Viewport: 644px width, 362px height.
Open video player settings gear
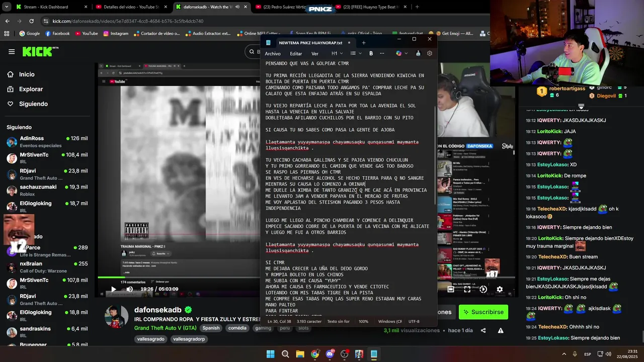500,289
